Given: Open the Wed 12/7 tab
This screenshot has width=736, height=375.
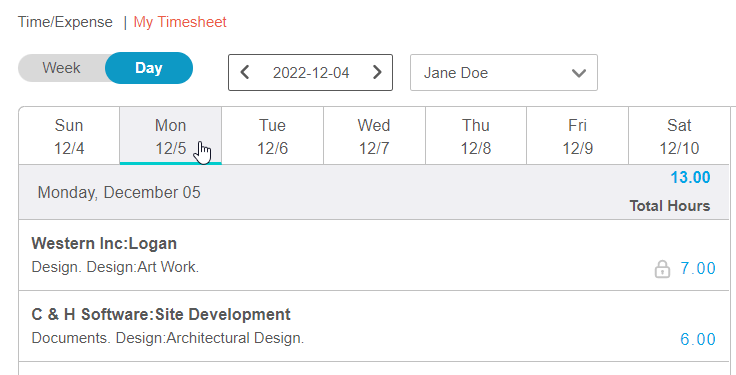Looking at the screenshot, I should pos(374,136).
